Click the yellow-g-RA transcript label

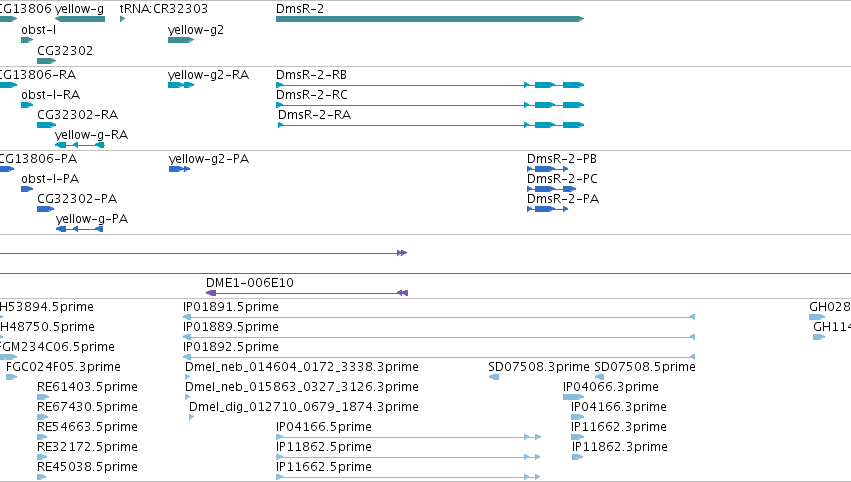click(x=91, y=135)
